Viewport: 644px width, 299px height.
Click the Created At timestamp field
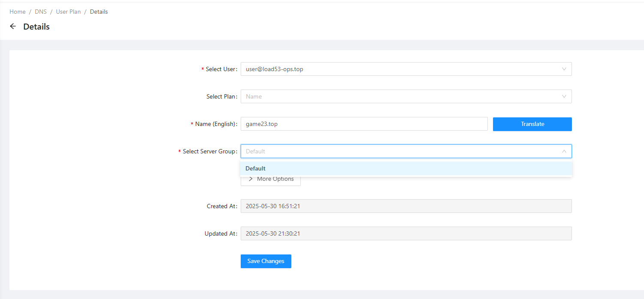(405, 206)
